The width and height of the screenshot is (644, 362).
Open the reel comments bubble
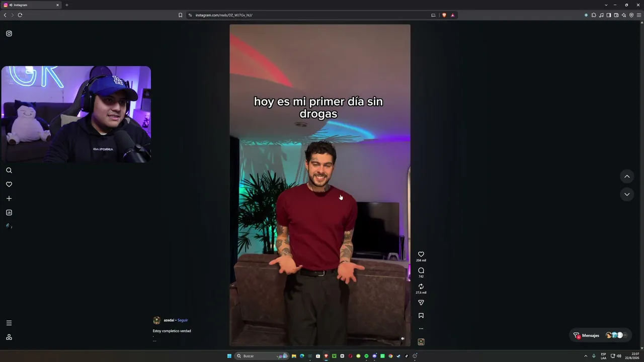click(x=421, y=270)
